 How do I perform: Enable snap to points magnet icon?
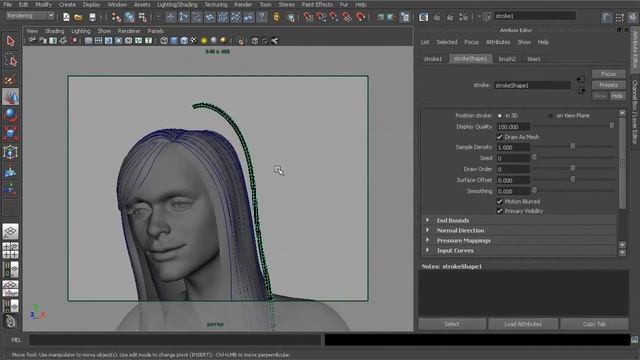point(334,17)
